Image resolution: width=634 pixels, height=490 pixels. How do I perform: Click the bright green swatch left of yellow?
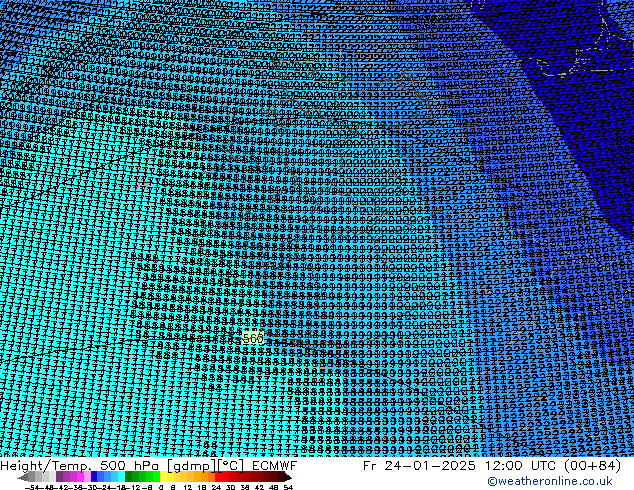(x=156, y=477)
